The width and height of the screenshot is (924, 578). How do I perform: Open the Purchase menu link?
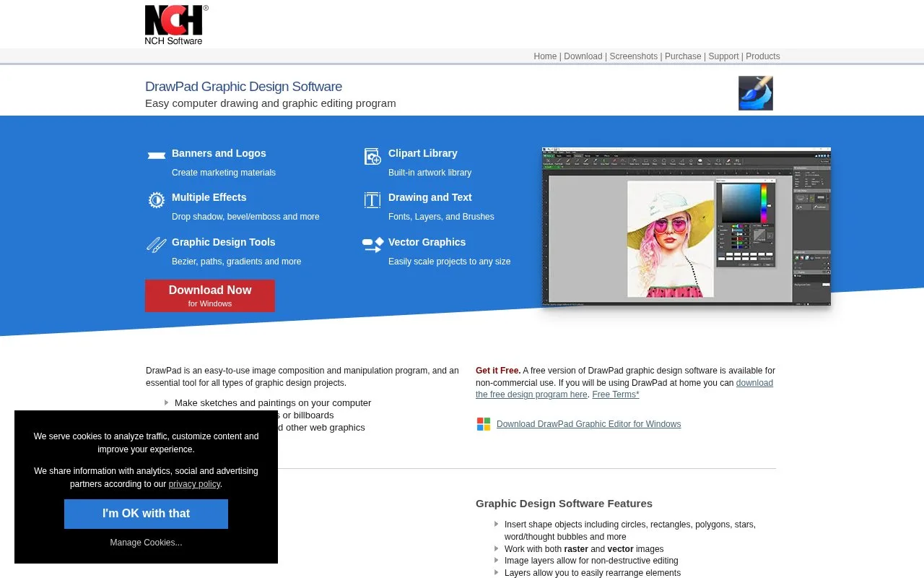pyautogui.click(x=683, y=56)
